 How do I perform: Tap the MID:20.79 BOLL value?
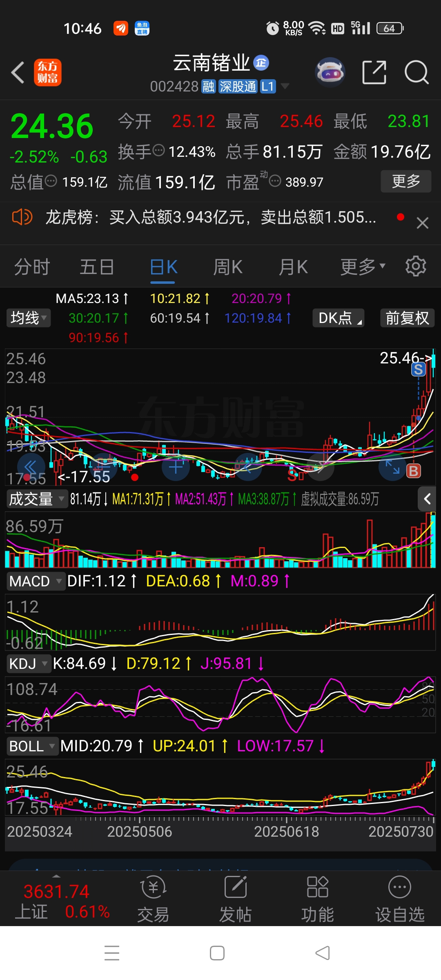(102, 746)
